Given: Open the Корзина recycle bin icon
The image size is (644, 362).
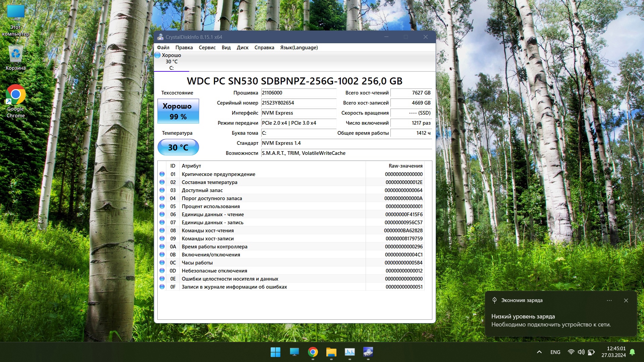Looking at the screenshot, I should point(15,58).
